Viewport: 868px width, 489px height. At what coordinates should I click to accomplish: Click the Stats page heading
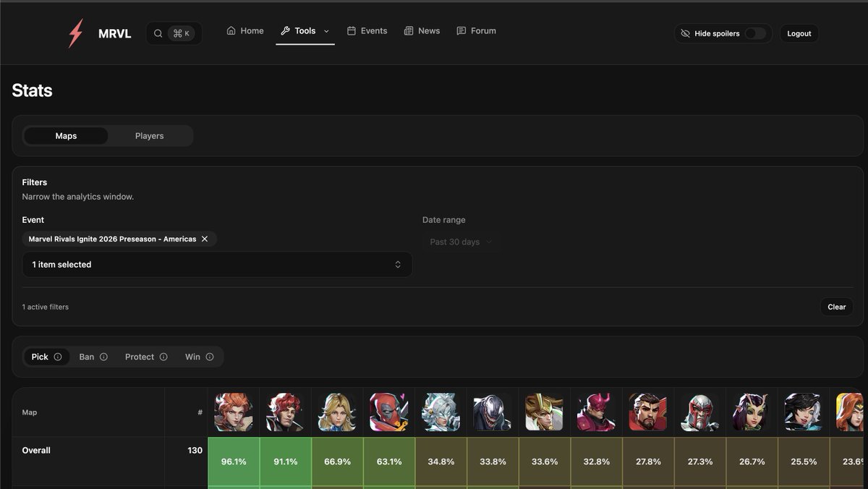(x=32, y=90)
